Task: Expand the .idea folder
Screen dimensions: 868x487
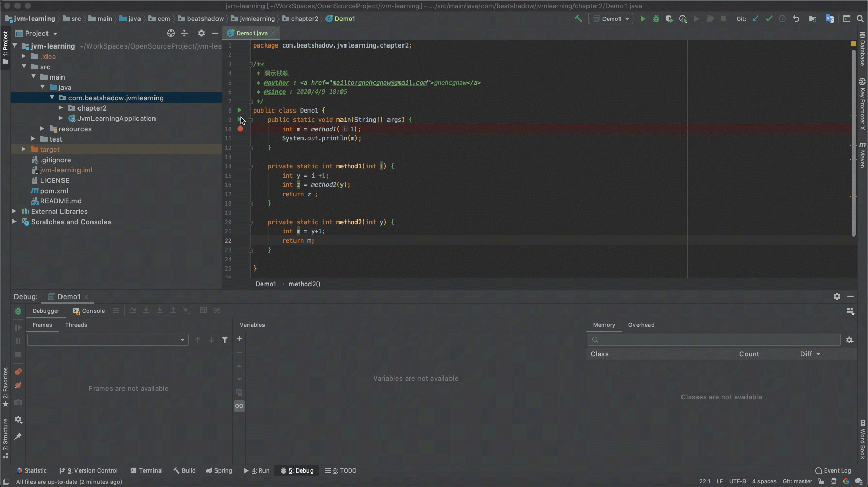Action: (24, 56)
